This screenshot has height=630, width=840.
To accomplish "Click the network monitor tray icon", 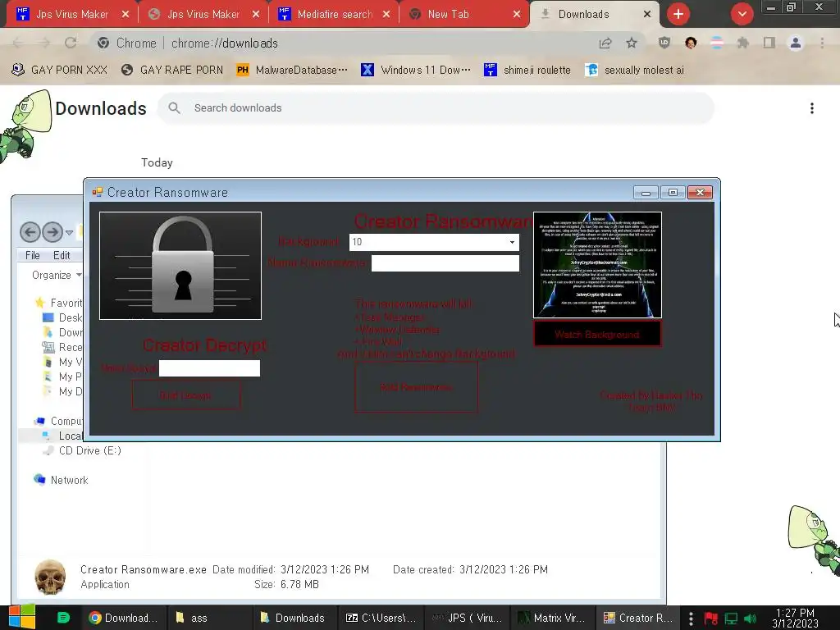I will click(731, 619).
